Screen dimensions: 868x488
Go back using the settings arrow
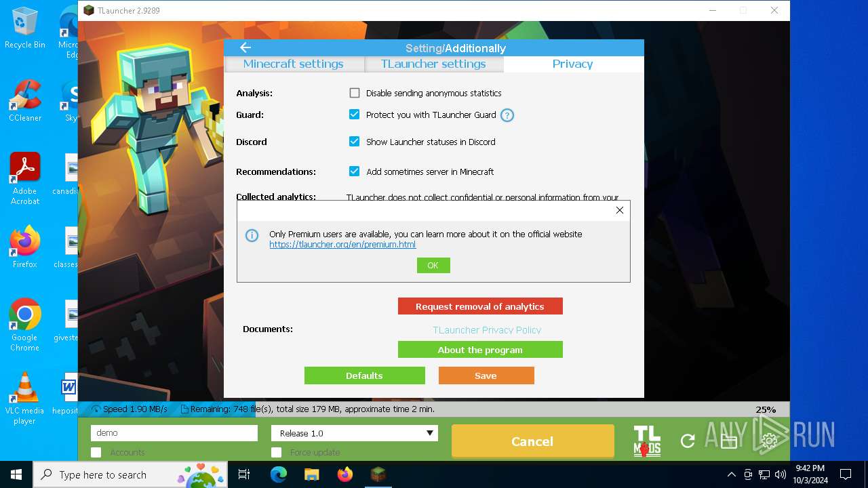pos(245,47)
